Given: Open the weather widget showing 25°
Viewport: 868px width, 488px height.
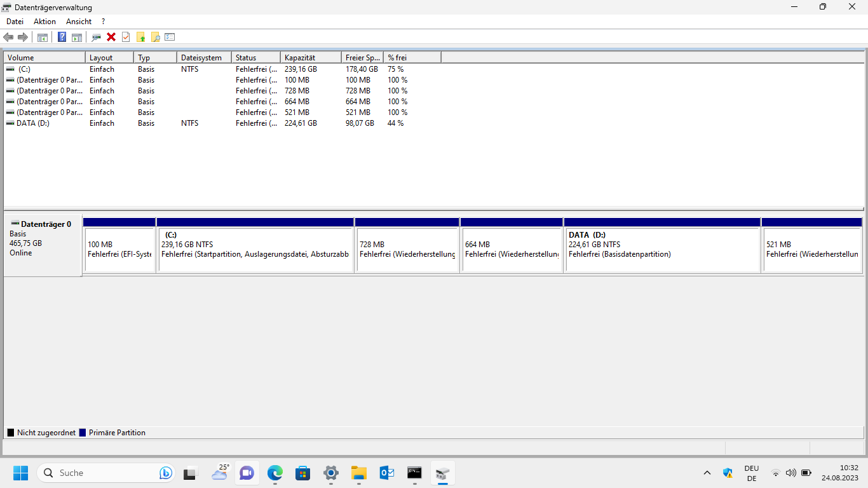Looking at the screenshot, I should [x=220, y=473].
